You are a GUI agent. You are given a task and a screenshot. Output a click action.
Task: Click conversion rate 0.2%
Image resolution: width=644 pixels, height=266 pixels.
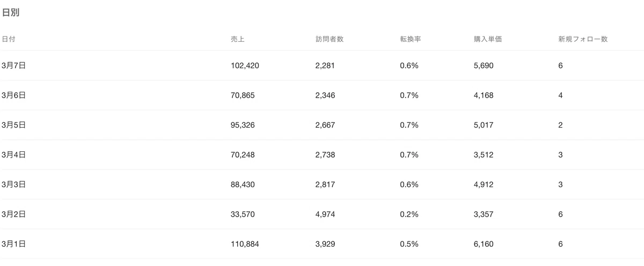click(409, 215)
